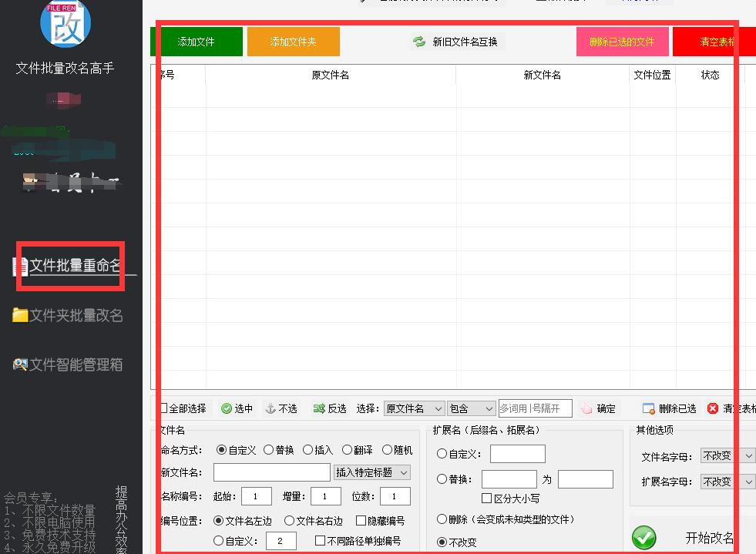Click the 文件批量改名高手 app logo
This screenshot has height=554, width=756.
tap(66, 23)
